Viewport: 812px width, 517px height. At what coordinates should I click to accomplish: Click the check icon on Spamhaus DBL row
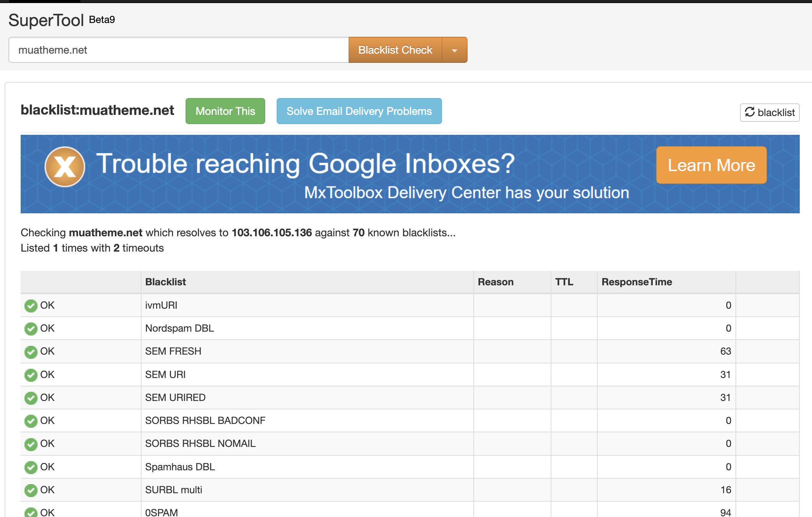tap(31, 467)
